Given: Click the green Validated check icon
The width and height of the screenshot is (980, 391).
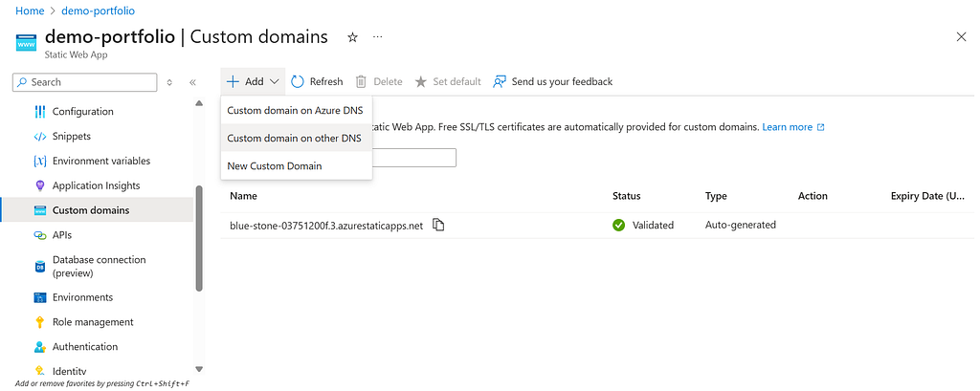Looking at the screenshot, I should click(x=619, y=225).
